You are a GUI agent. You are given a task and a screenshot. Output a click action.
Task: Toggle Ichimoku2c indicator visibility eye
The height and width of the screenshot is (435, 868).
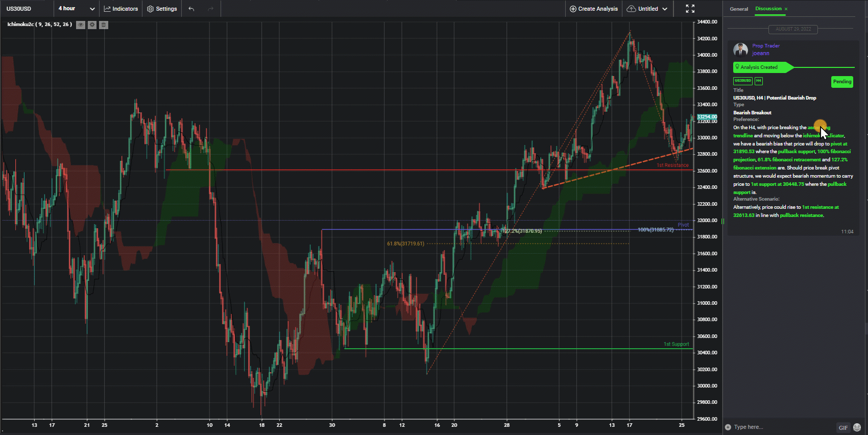click(x=81, y=25)
